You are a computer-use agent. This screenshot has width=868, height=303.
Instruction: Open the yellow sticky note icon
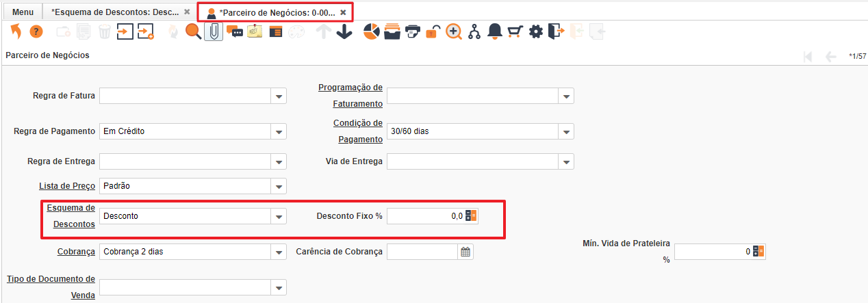point(255,31)
